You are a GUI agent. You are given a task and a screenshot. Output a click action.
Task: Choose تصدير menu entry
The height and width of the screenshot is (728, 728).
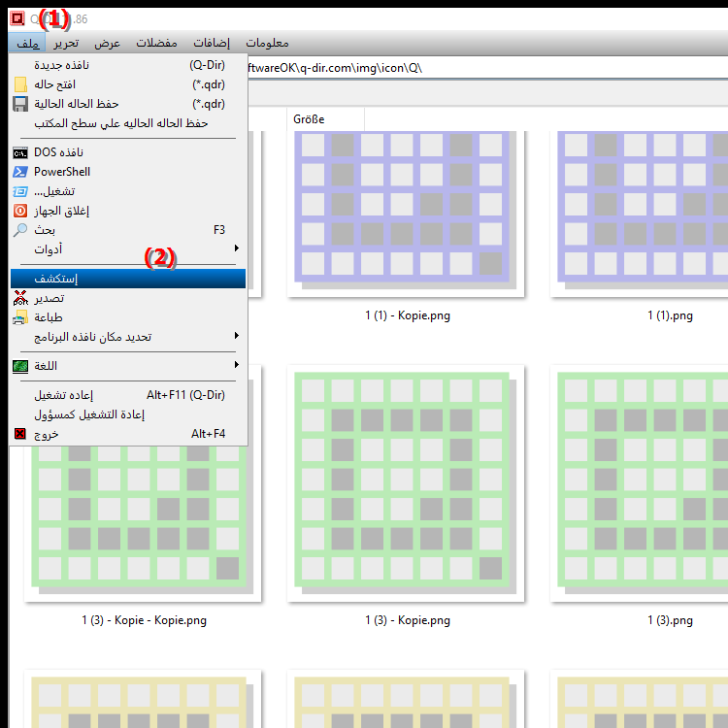point(128,298)
